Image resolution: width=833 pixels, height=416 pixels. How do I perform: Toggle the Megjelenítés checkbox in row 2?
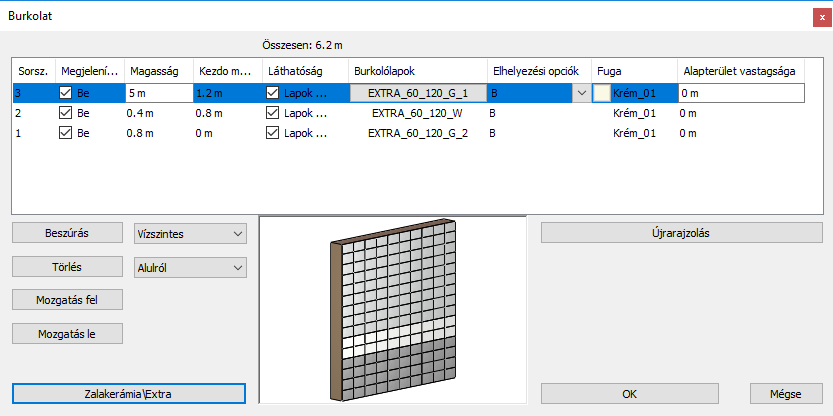click(x=65, y=113)
